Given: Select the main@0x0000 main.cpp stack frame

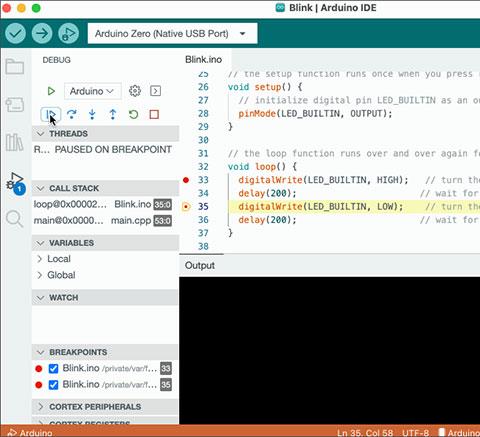Looking at the screenshot, I should click(103, 221).
